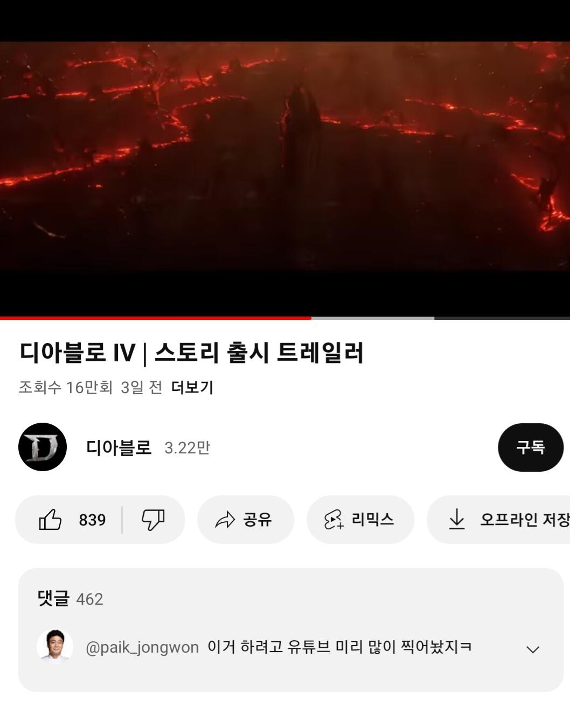This screenshot has height=728, width=570.
Task: Tap the 오프라인 저장 button label
Action: tap(525, 520)
